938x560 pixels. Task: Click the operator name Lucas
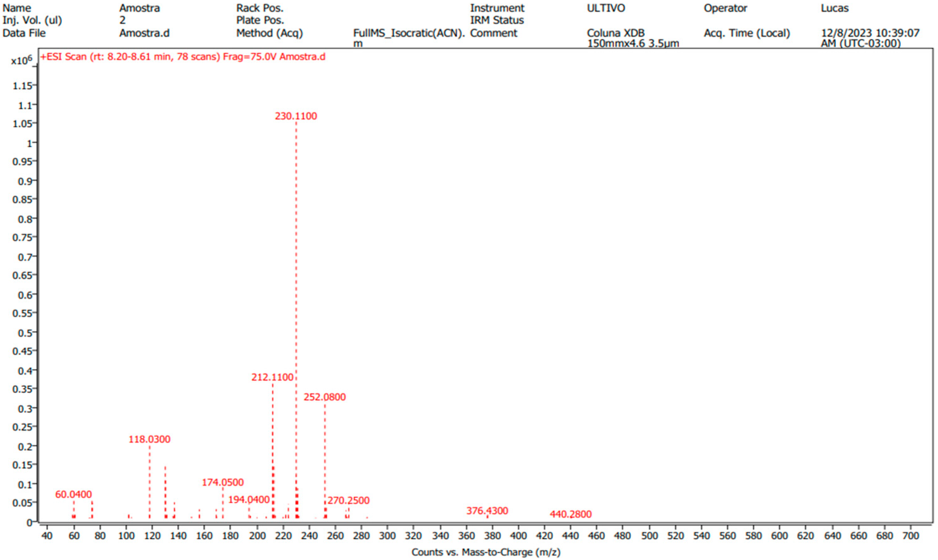click(835, 8)
